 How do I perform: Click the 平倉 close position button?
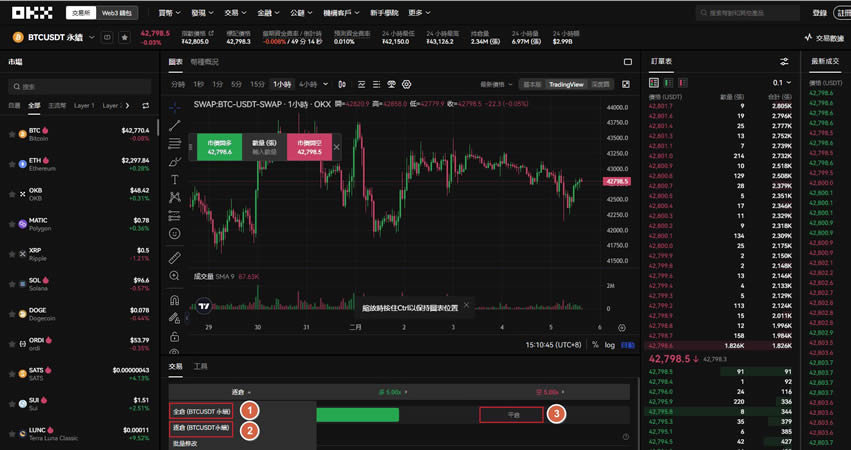(x=513, y=414)
